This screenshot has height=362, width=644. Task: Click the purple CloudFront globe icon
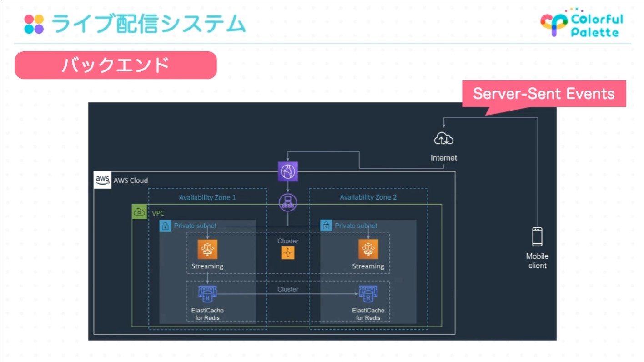pyautogui.click(x=288, y=171)
